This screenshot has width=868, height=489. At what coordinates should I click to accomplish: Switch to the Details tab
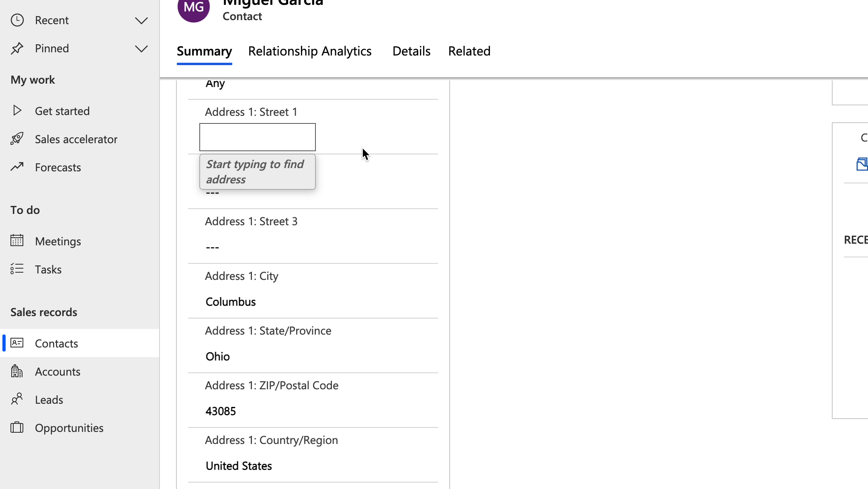(x=411, y=51)
